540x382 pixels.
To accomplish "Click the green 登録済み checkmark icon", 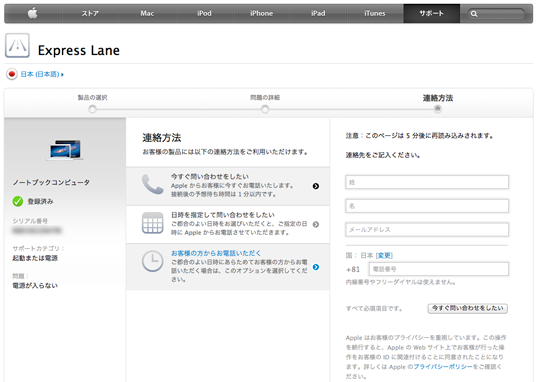I will tap(18, 201).
